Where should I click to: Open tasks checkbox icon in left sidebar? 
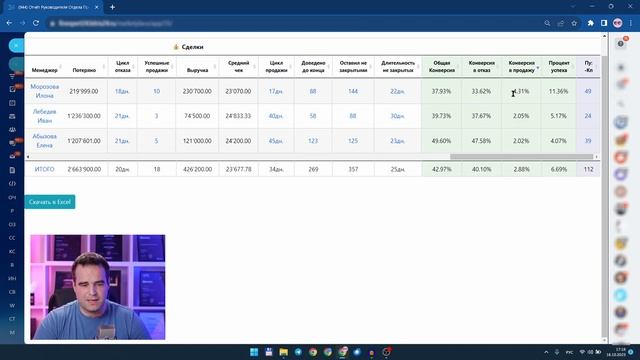point(12,89)
